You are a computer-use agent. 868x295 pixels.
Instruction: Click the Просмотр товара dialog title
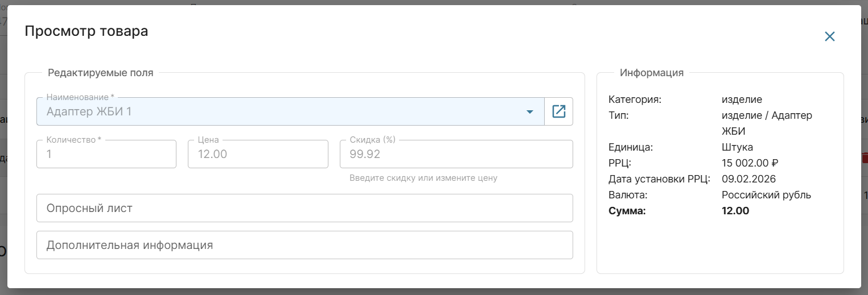click(87, 31)
